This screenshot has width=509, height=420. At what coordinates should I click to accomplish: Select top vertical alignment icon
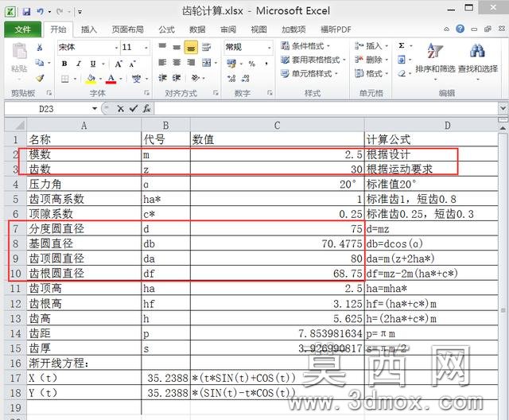click(x=162, y=47)
